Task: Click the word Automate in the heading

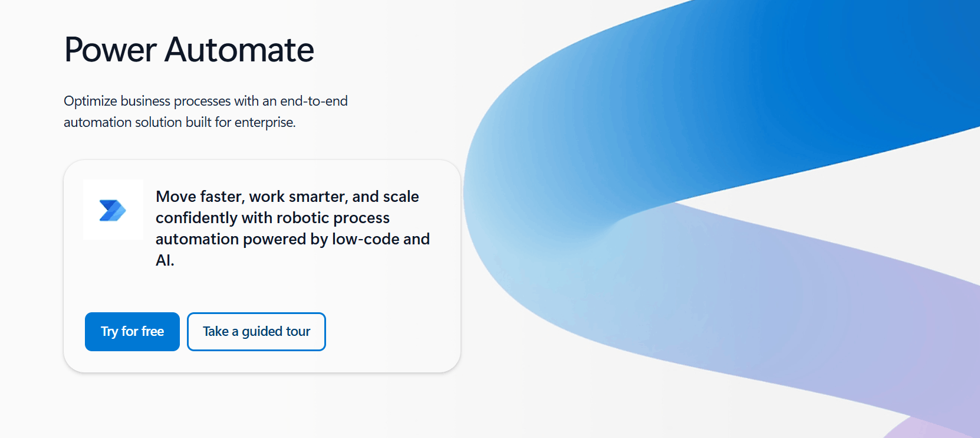Action: pyautogui.click(x=239, y=50)
